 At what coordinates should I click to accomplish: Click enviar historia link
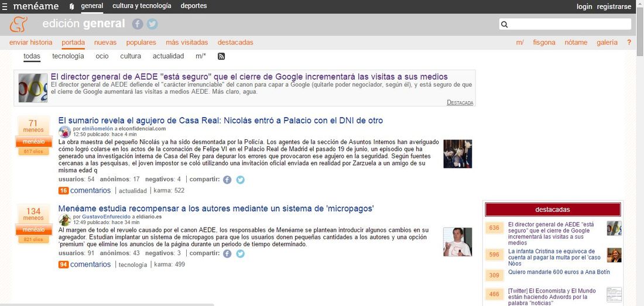(31, 42)
